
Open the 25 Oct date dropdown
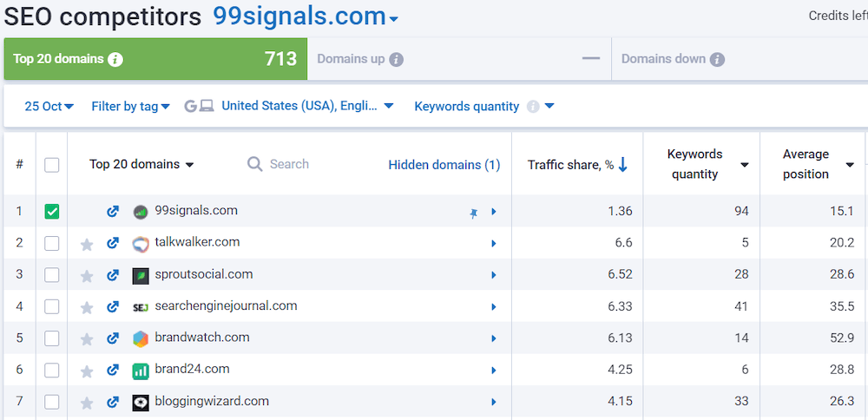coord(49,107)
